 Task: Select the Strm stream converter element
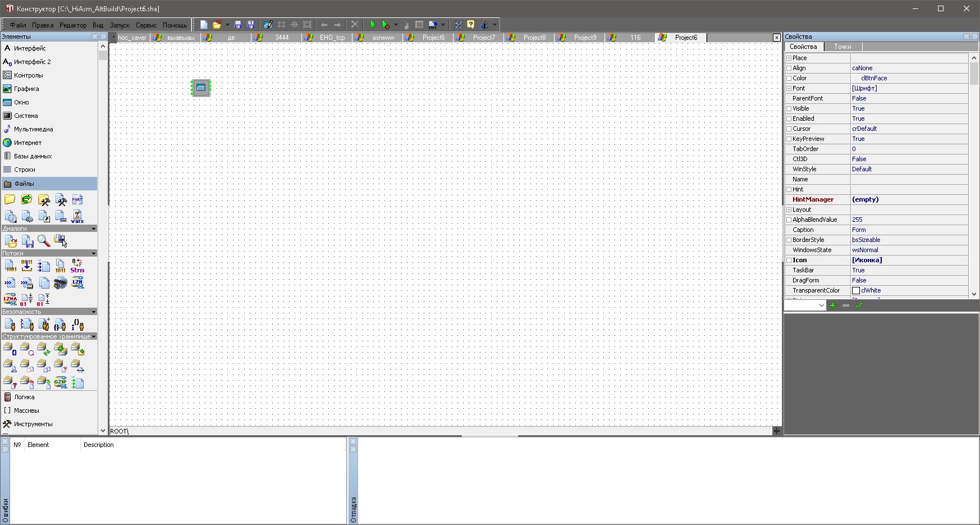coord(77,266)
